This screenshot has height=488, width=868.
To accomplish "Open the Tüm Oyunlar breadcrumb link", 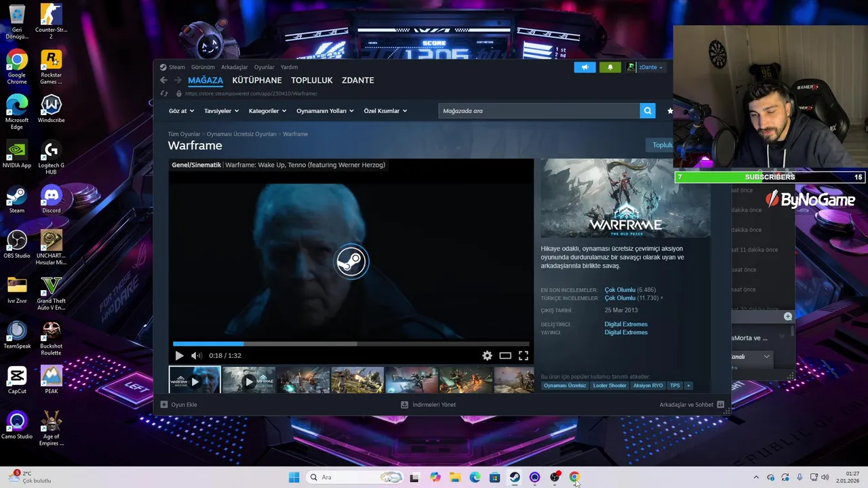I will (x=184, y=134).
